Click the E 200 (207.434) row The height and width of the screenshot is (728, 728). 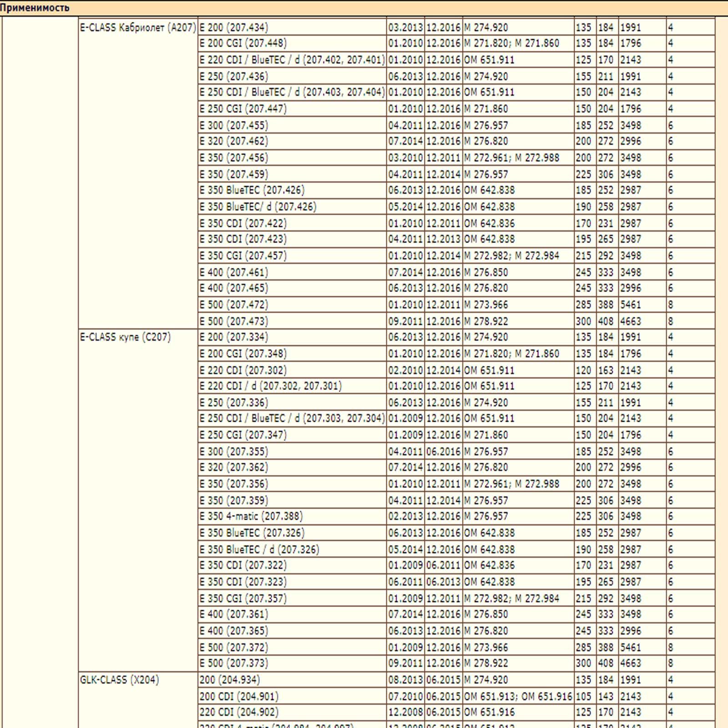pos(234,28)
